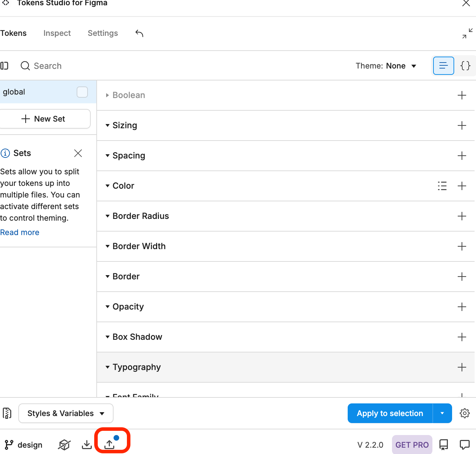
Task: Collapse the plugin window with the minimize arrows icon
Action: click(x=467, y=33)
